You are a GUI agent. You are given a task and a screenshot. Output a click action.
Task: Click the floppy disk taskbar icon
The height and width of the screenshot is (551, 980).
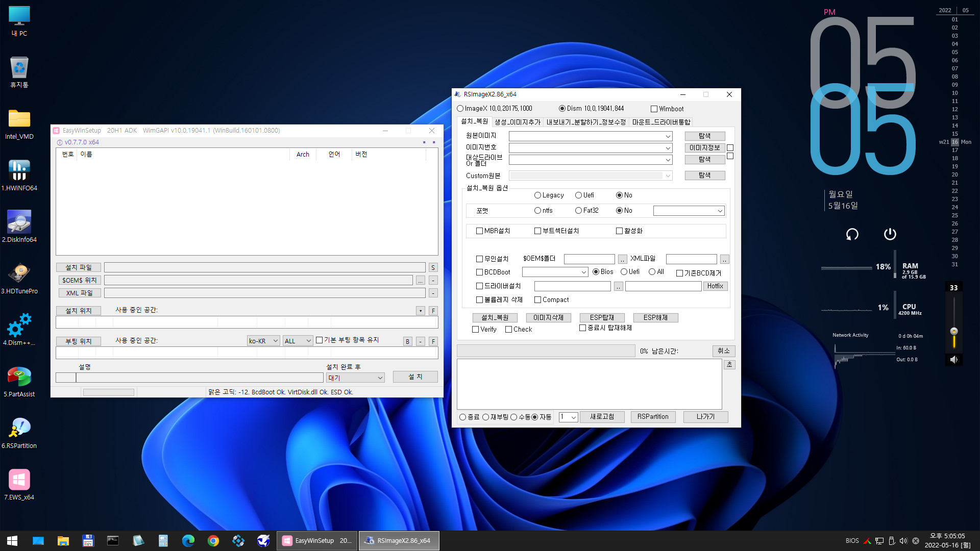[x=88, y=541]
